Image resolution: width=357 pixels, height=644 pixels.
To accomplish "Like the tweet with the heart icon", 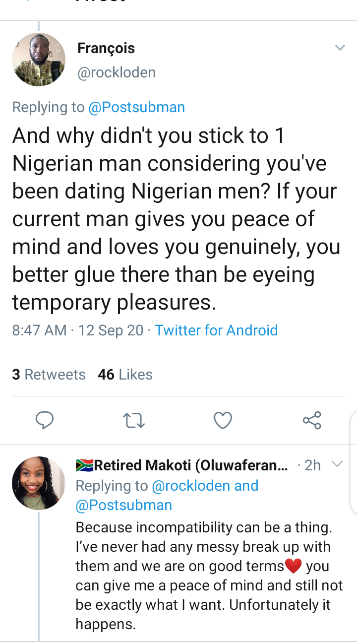I will pyautogui.click(x=223, y=421).
